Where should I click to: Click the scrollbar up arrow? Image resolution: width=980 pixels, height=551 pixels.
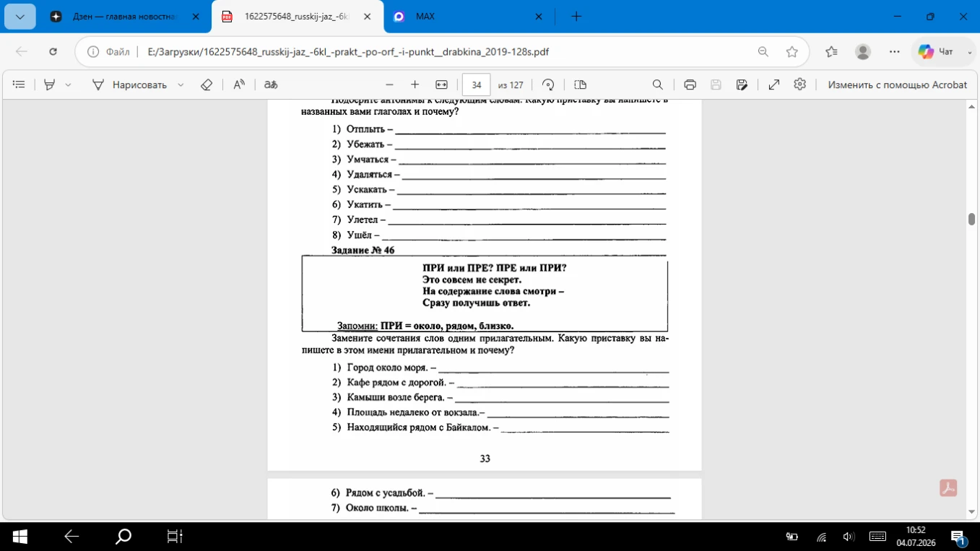972,107
